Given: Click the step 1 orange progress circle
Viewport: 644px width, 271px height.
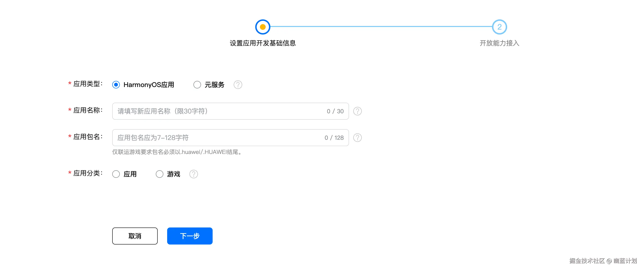Looking at the screenshot, I should click(263, 27).
